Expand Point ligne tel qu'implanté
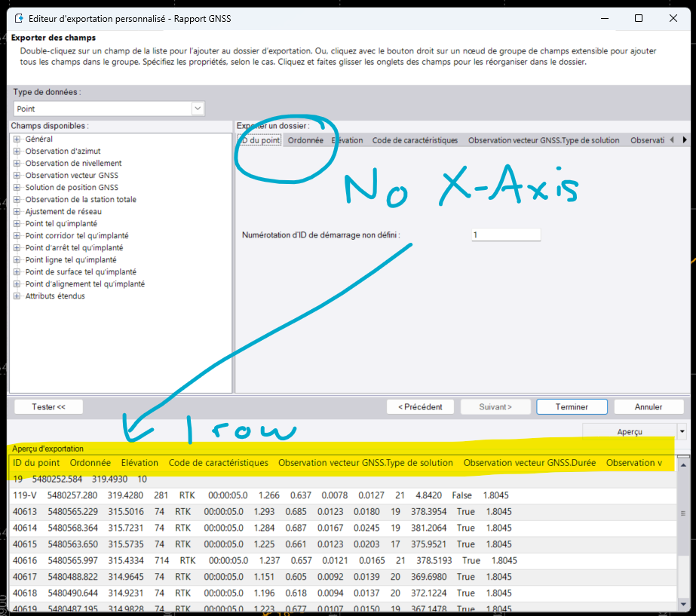The width and height of the screenshot is (696, 616). pos(17,259)
